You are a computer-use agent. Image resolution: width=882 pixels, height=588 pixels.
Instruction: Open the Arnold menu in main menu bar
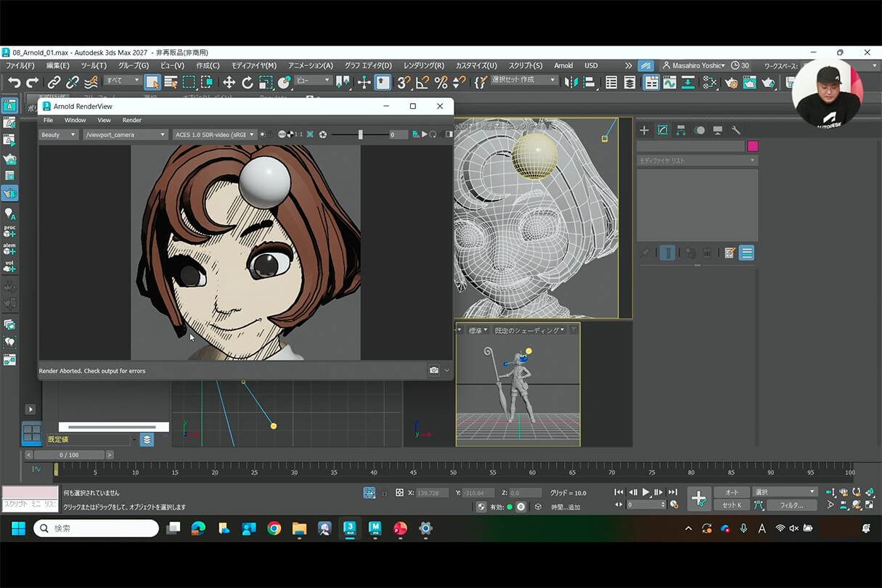coord(563,65)
